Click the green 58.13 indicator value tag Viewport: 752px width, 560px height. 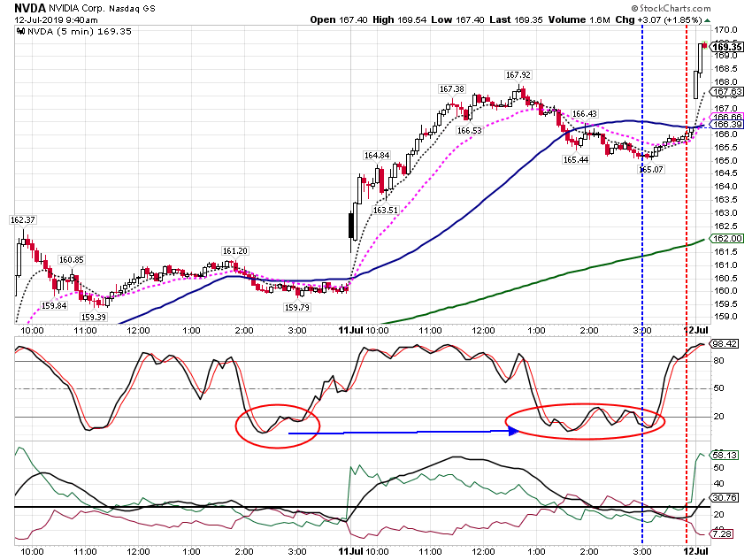[x=725, y=455]
